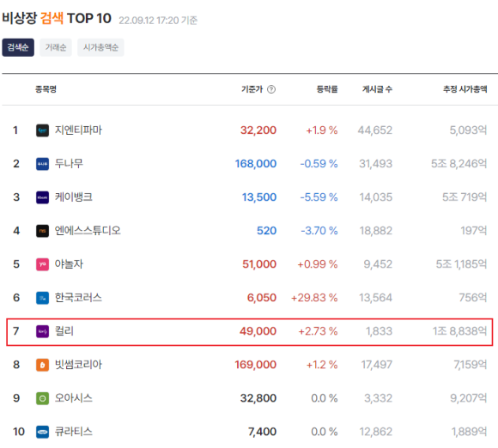Screen dimensions: 498x448
Task: Open the 기준가 help question-mark icon
Action: point(271,89)
